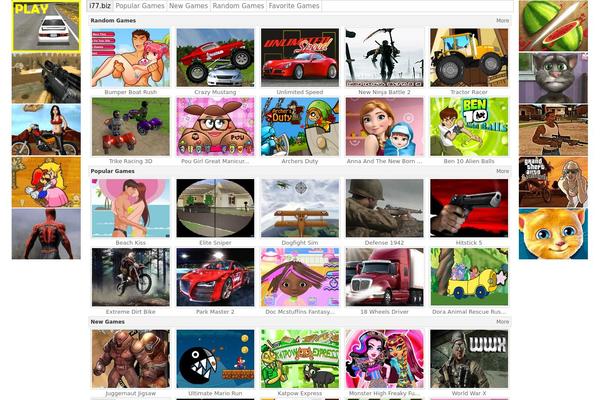This screenshot has width=600, height=400.
Task: Click the Bumper Boat Rush title link
Action: 130,92
